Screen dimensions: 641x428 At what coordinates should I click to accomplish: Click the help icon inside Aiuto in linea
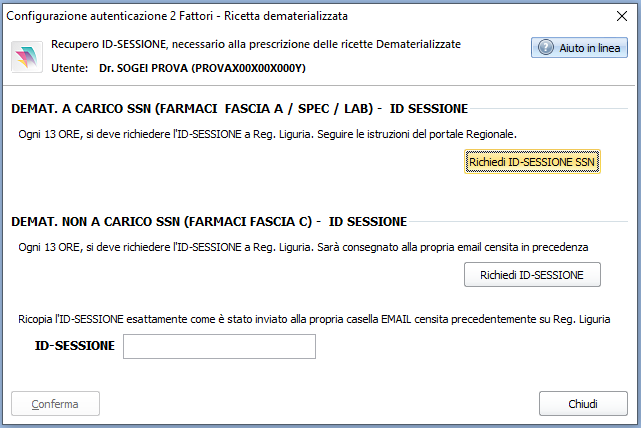tap(546, 48)
